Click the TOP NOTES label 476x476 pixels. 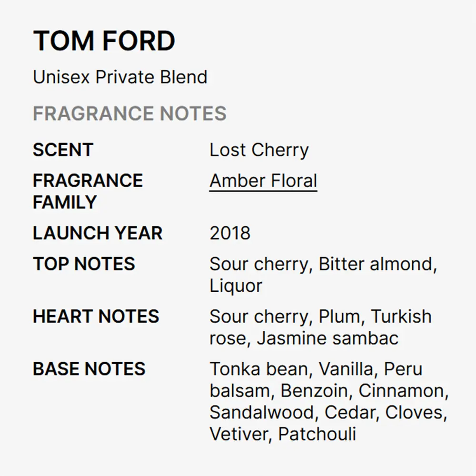click(84, 264)
